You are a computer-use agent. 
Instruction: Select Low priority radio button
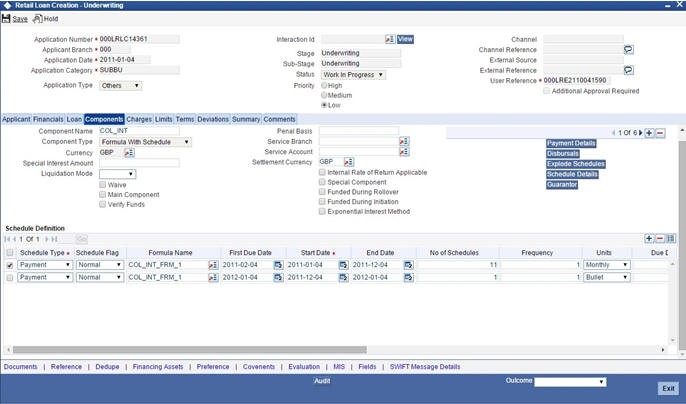tap(324, 105)
